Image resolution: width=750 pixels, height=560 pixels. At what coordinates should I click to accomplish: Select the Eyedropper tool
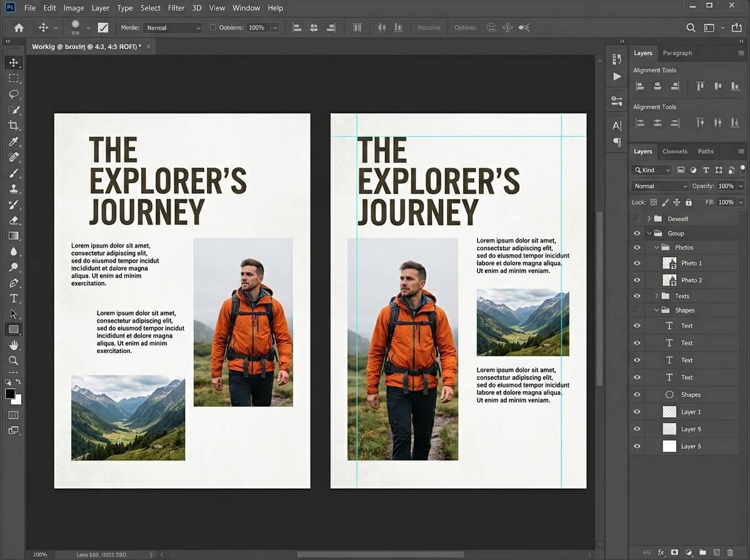pos(14,141)
